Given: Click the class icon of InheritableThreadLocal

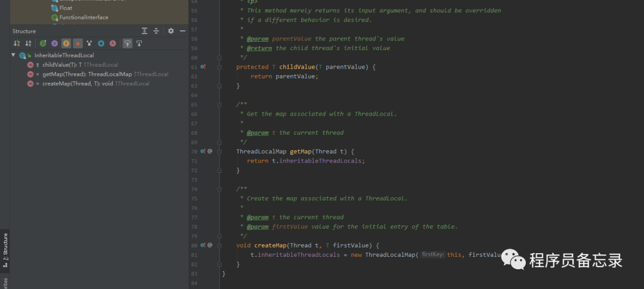Looking at the screenshot, I should (x=23, y=55).
